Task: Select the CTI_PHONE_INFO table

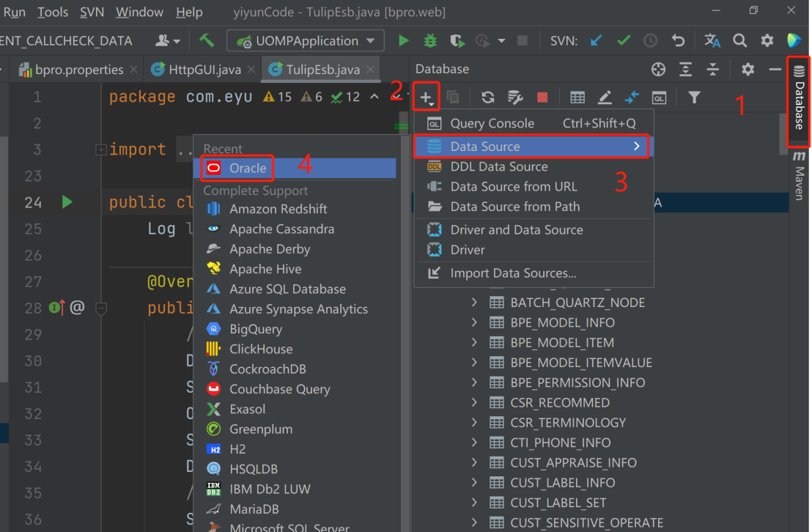Action: [x=560, y=443]
